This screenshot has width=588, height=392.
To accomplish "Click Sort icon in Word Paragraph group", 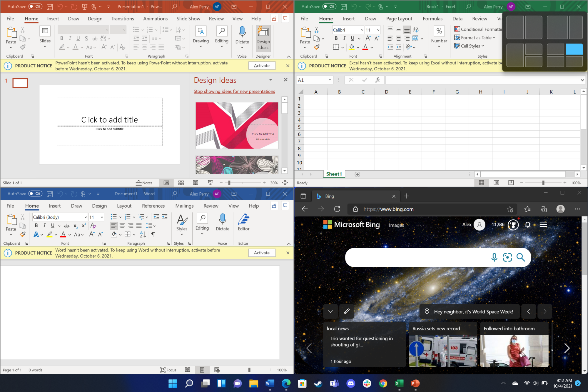I will [x=143, y=234].
